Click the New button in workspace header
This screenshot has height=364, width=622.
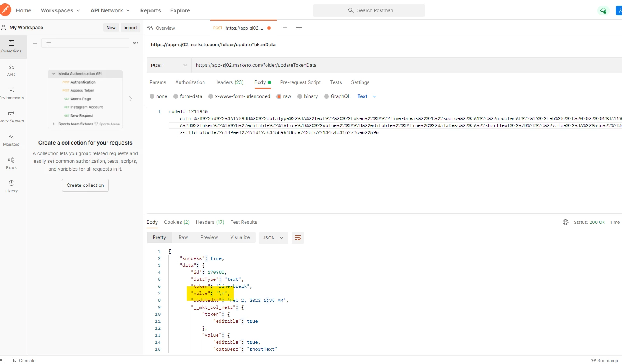111,28
